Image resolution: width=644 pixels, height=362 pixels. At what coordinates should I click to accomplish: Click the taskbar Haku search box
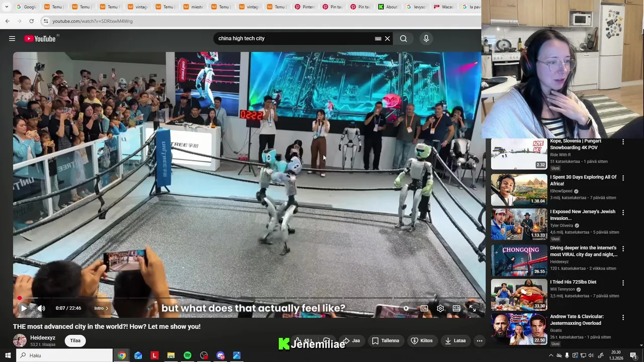tap(64, 355)
